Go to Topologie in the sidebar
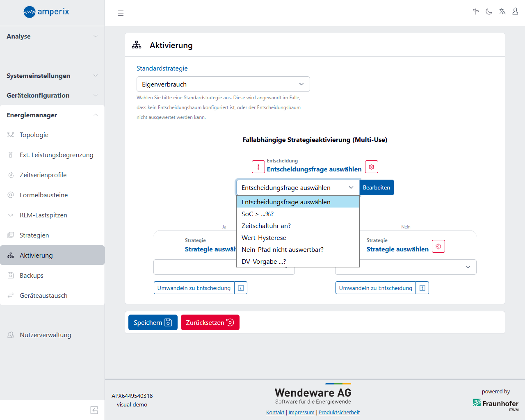Viewport: 525px width, 420px height. tap(34, 135)
